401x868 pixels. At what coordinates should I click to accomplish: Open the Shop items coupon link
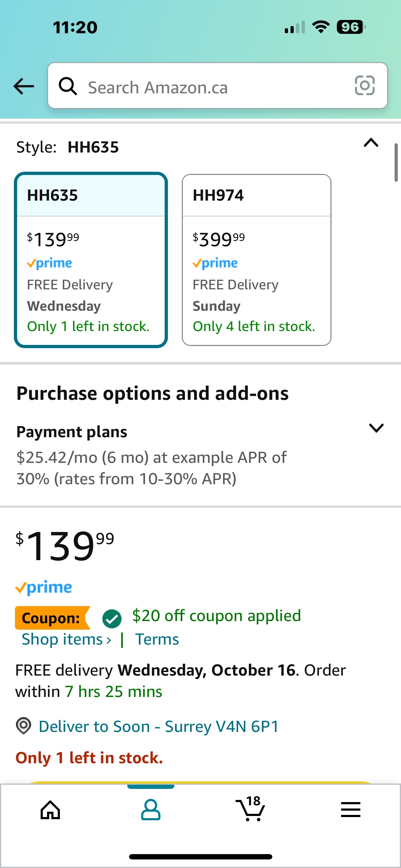click(x=67, y=639)
